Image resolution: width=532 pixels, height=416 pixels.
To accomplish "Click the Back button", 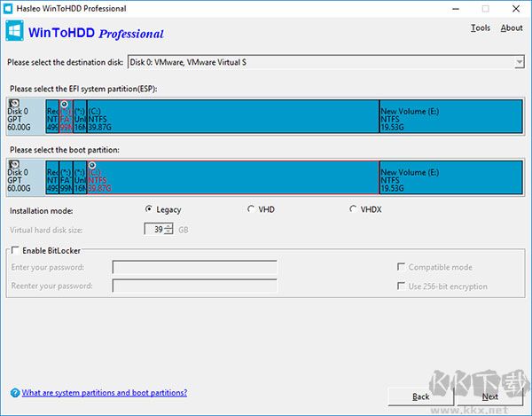I will tap(420, 396).
